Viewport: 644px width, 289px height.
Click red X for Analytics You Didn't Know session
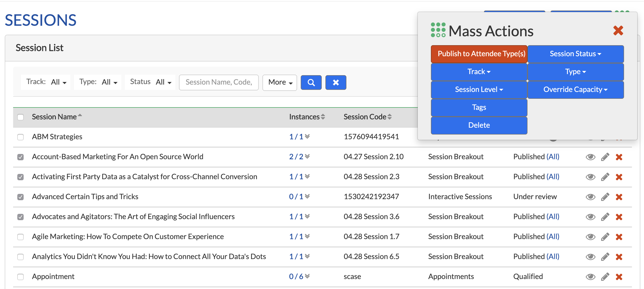[x=619, y=257]
